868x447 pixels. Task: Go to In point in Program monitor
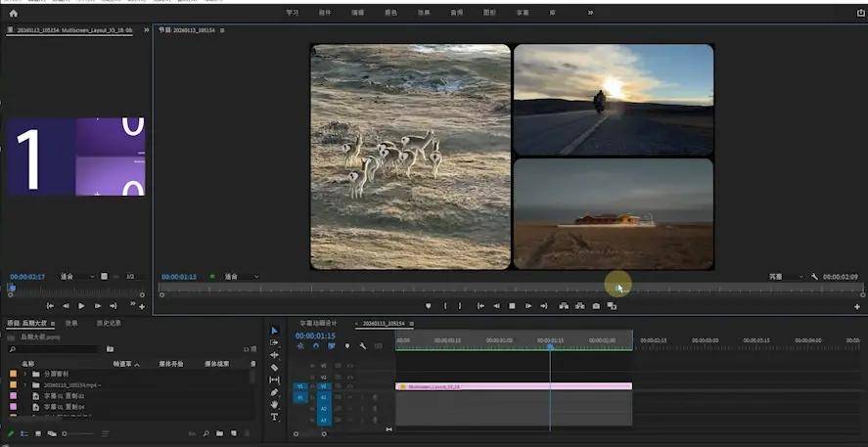480,306
